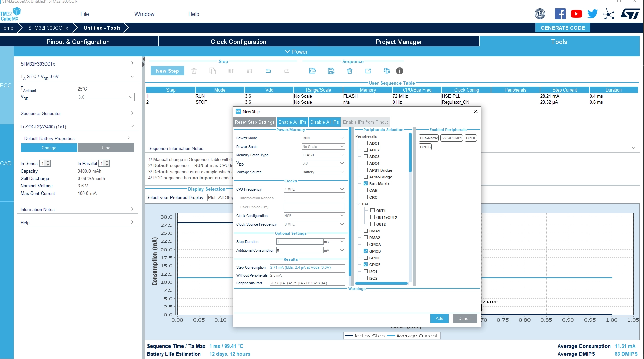The width and height of the screenshot is (644, 359).
Task: Expand the Sequence Generator section
Action: click(77, 113)
